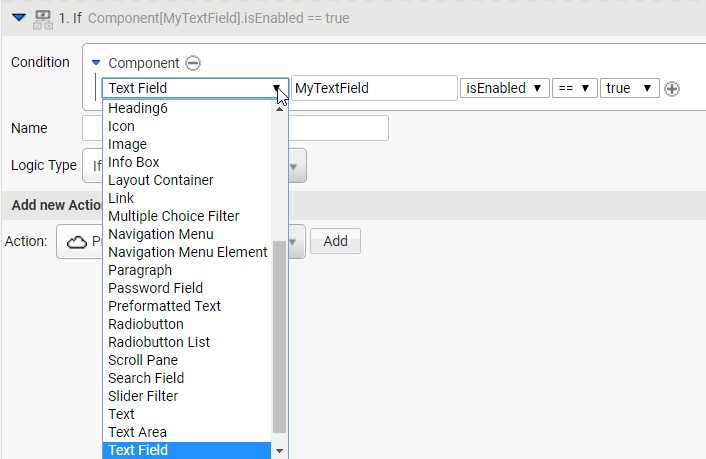Pick Radiobutton List option
This screenshot has width=706, height=459.
point(158,342)
